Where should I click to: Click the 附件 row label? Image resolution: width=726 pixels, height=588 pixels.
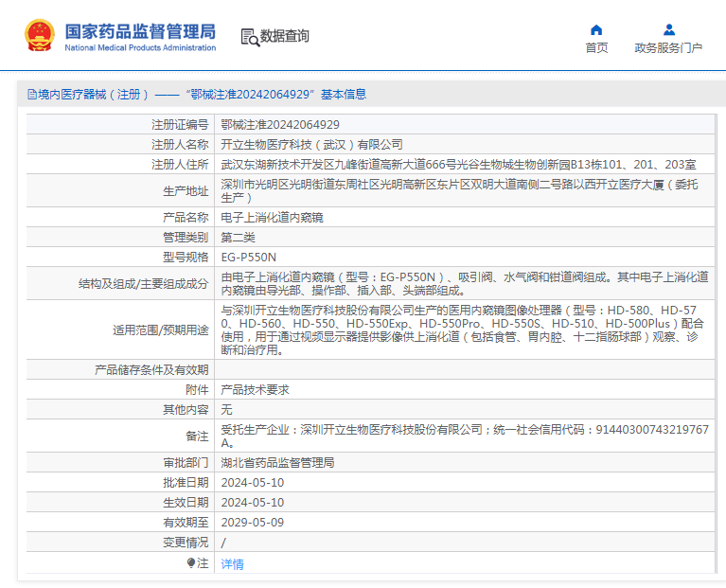click(x=197, y=390)
